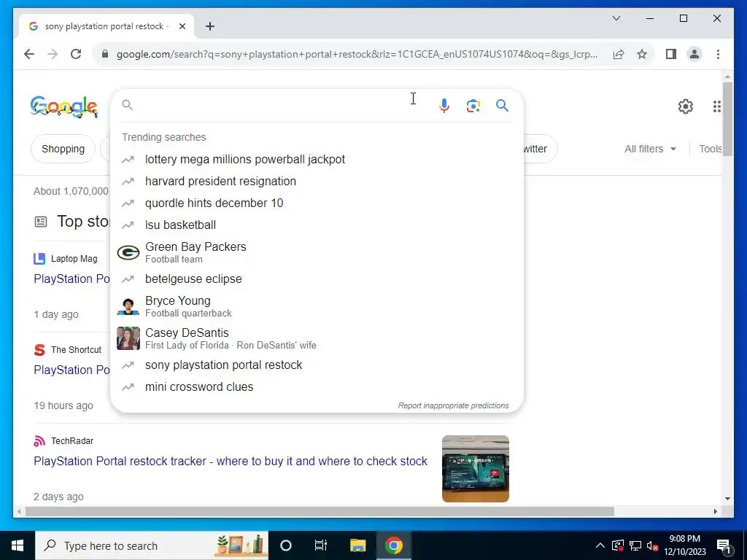Choose harvard president resignation suggestion

317,182
